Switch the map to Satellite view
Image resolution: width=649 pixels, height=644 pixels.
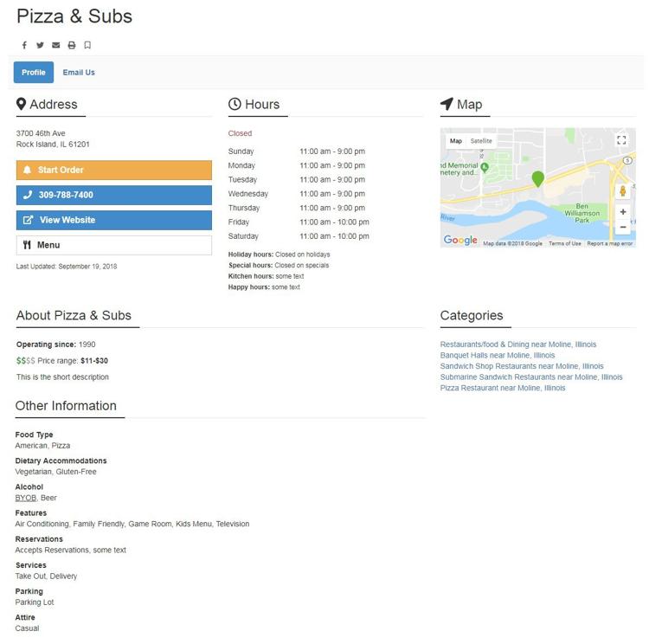(481, 141)
